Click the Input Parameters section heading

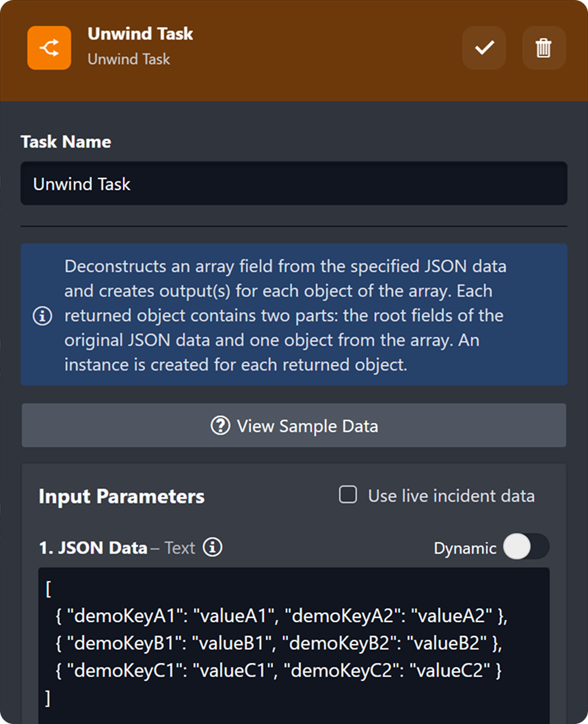tap(122, 496)
